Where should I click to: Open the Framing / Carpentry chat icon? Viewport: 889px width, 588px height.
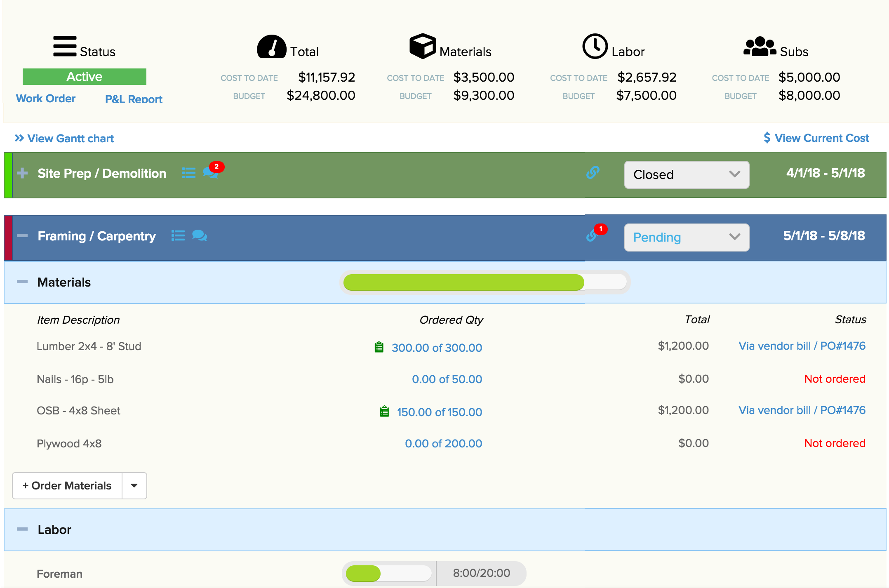click(200, 236)
